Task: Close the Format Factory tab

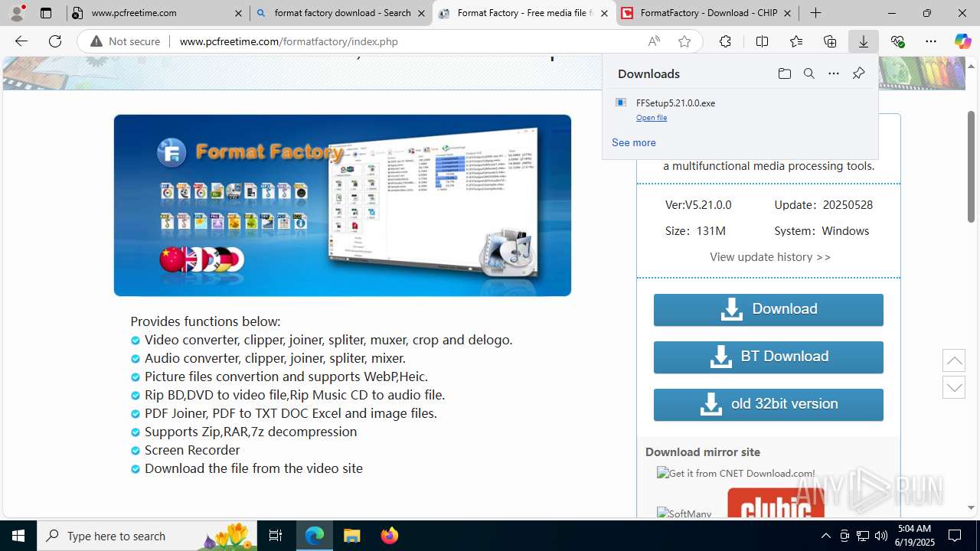Action: pos(604,13)
